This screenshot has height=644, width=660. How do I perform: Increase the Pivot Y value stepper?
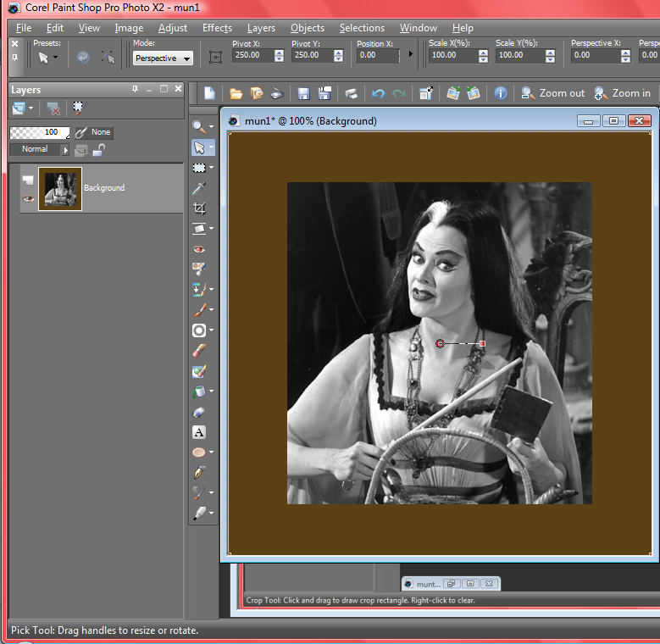[x=338, y=53]
